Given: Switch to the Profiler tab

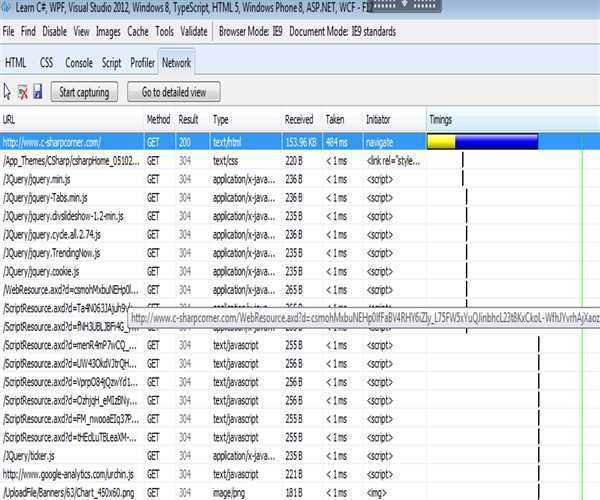Looking at the screenshot, I should coord(142,62).
